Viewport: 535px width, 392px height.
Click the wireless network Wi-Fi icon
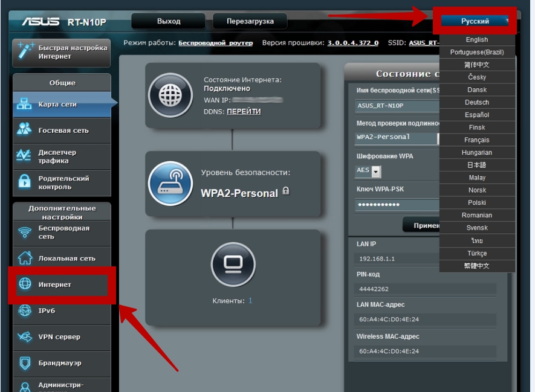25,232
